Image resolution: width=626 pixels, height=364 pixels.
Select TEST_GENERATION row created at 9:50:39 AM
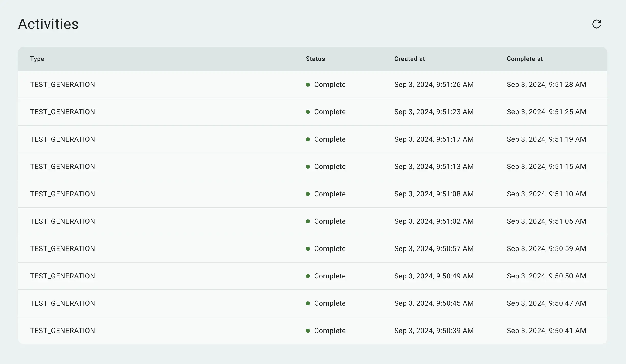(312, 331)
